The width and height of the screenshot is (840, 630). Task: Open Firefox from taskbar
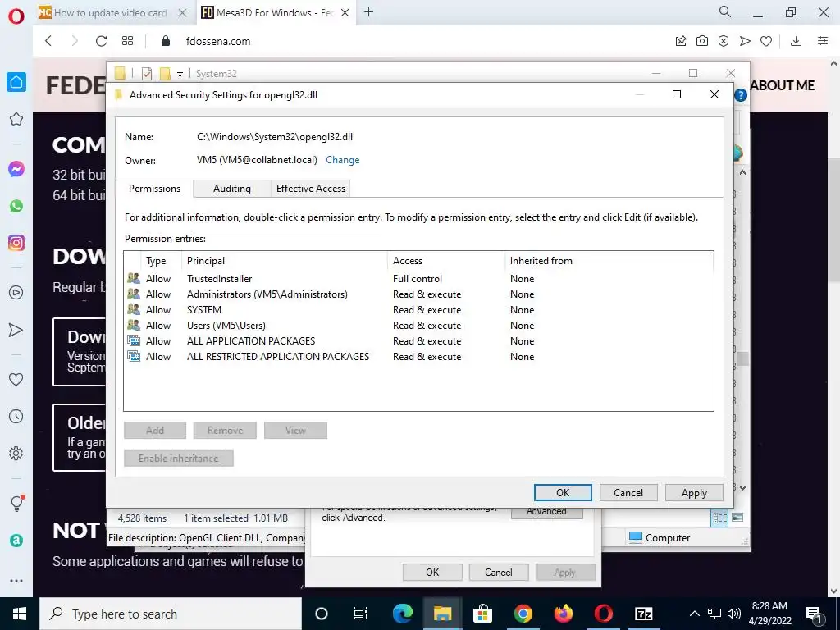click(x=563, y=614)
